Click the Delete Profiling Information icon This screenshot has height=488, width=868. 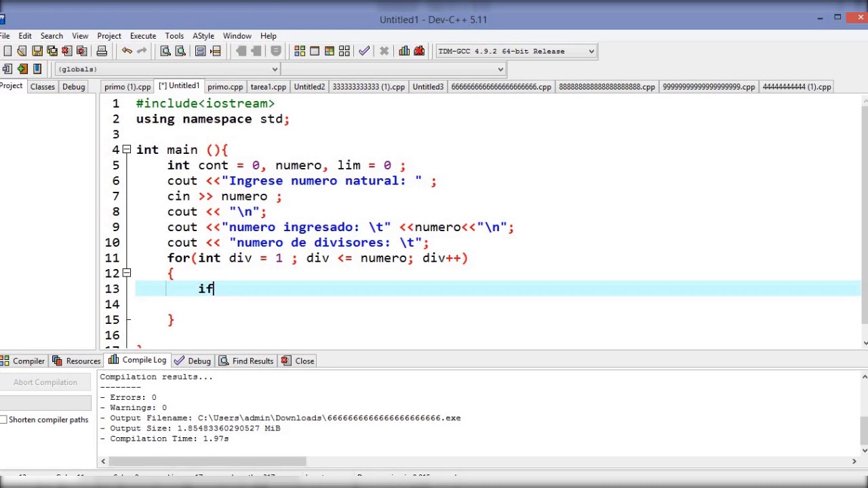(x=419, y=51)
